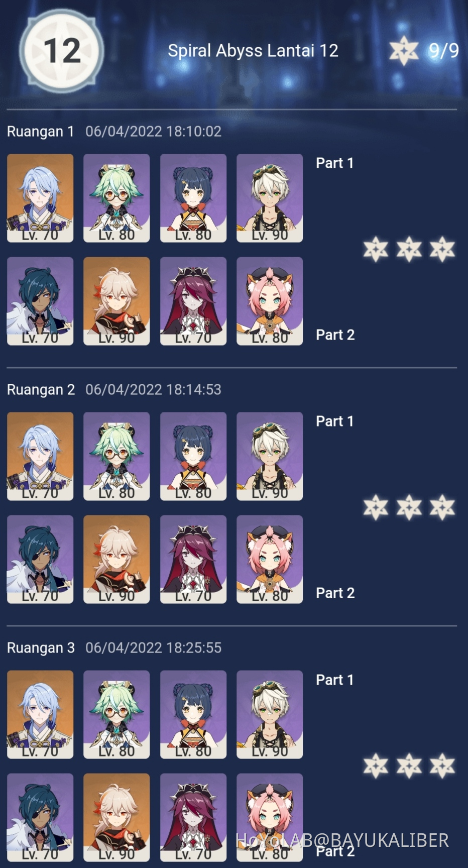
Task: Select Sucrose portrait in Ruangan 1
Action: (x=116, y=198)
